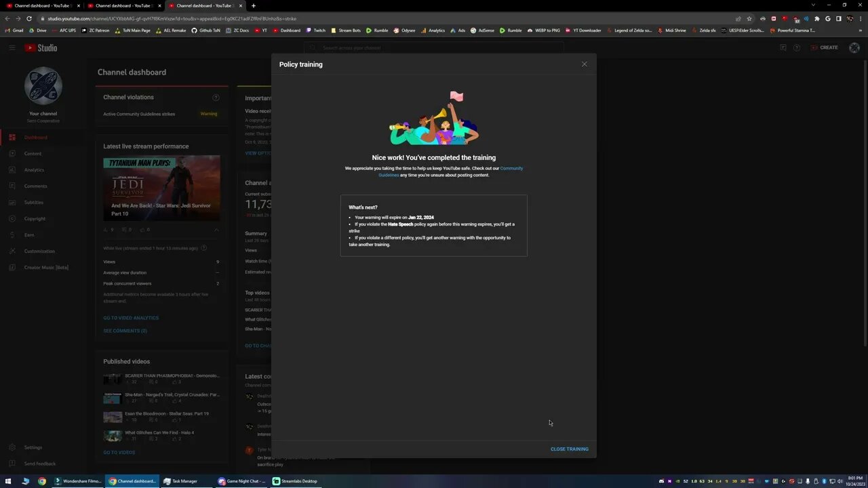Open the YT Downloader bookmark

584,30
